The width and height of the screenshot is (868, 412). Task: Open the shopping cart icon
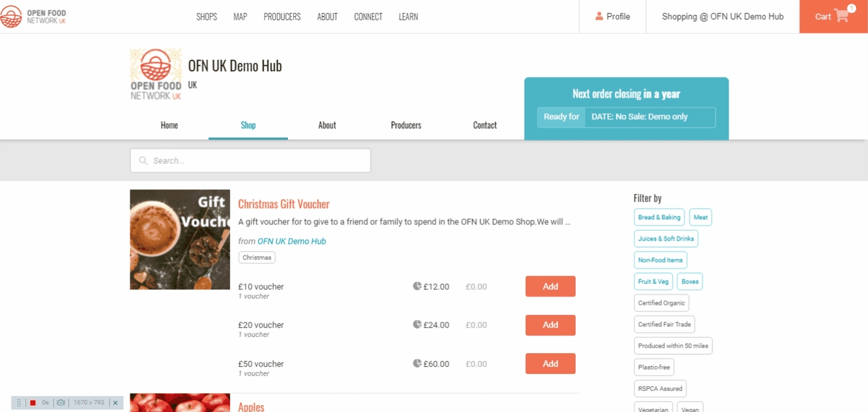pos(841,16)
